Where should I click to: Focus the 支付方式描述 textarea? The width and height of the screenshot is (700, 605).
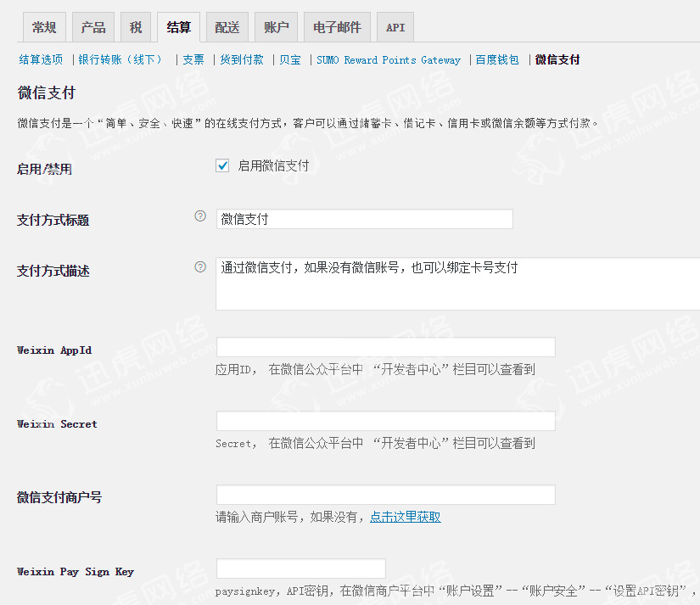(458, 283)
